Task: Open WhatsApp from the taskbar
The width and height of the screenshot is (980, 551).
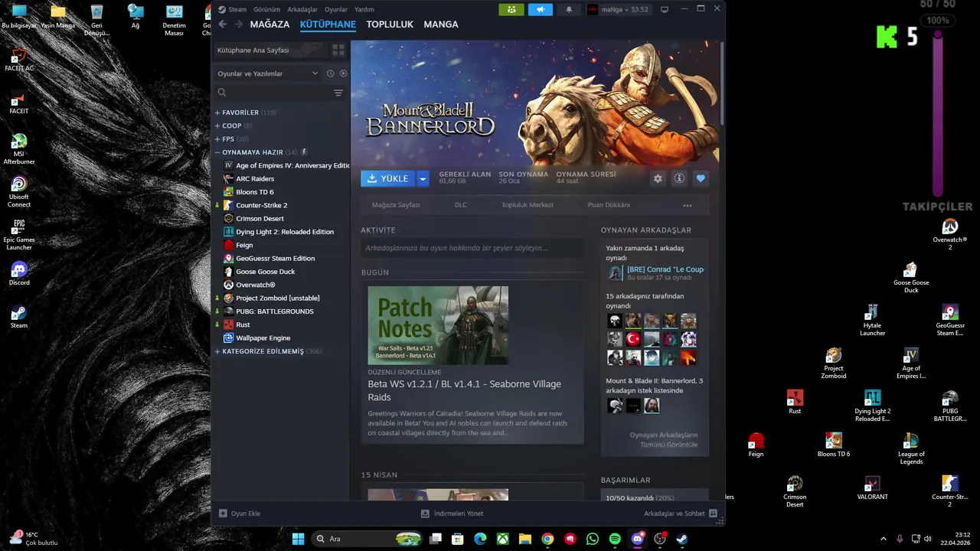Action: coord(593,539)
